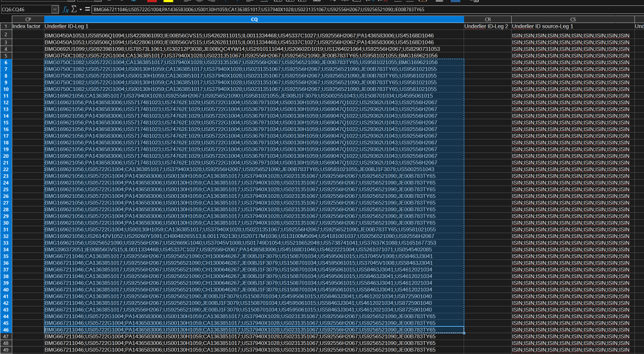Click CQ cell in row 5 starting BMG0750C1082
Screen dimensions: 644x354
[x=253, y=55]
